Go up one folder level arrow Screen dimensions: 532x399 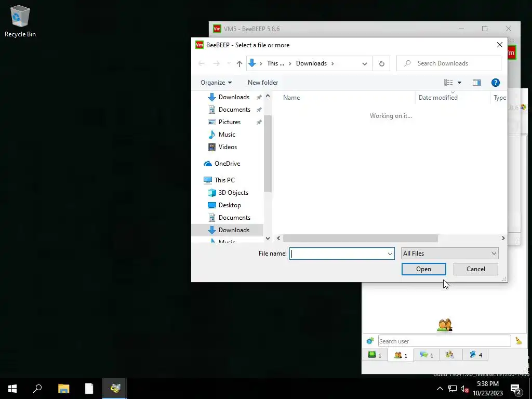(x=239, y=63)
